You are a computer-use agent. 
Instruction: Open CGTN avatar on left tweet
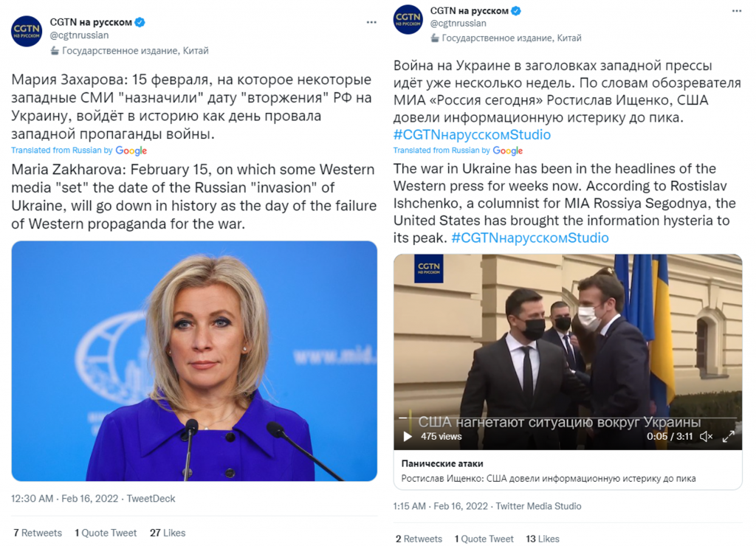point(27,31)
